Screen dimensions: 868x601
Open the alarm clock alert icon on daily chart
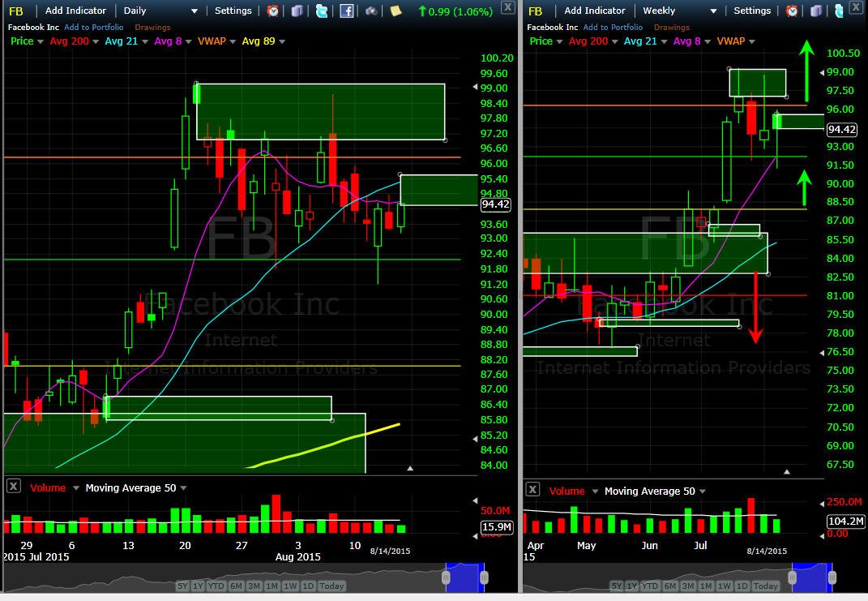pyautogui.click(x=273, y=11)
